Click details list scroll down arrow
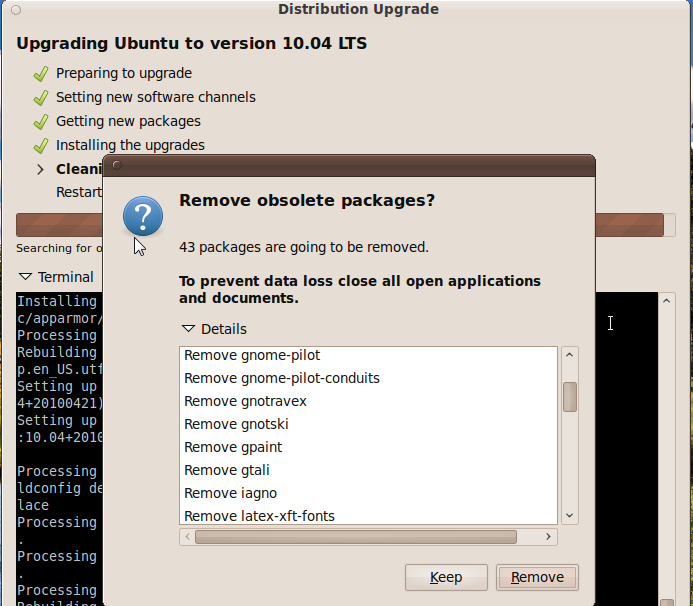The height and width of the screenshot is (606, 693). [570, 515]
